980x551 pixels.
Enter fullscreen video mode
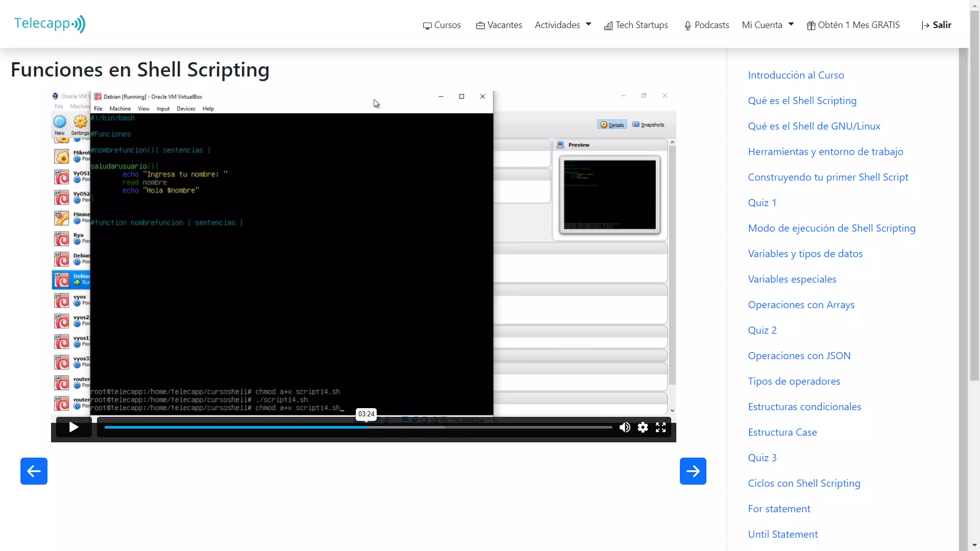[660, 428]
